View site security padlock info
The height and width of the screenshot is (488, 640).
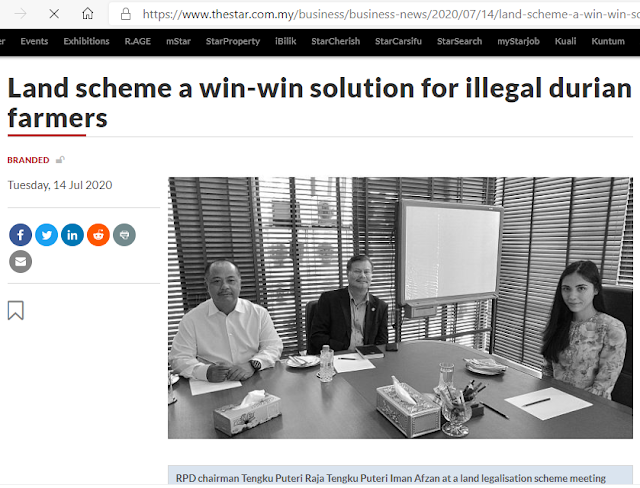point(126,14)
